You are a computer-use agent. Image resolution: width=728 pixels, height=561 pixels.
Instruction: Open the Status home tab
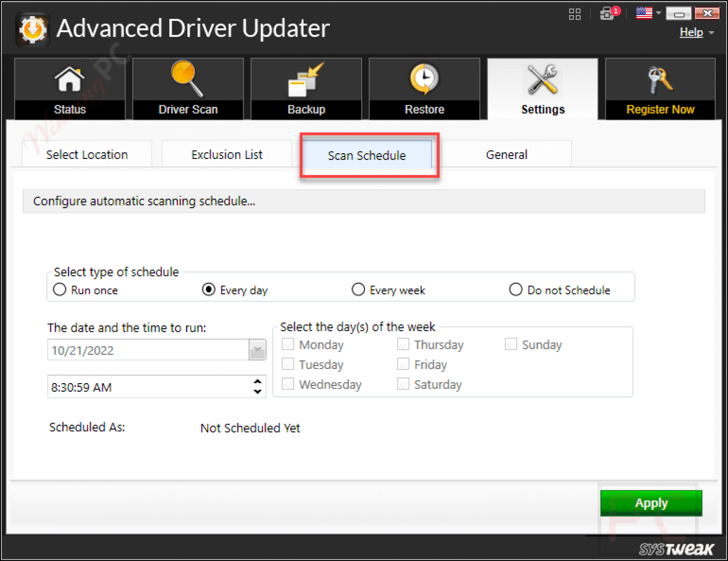70,89
